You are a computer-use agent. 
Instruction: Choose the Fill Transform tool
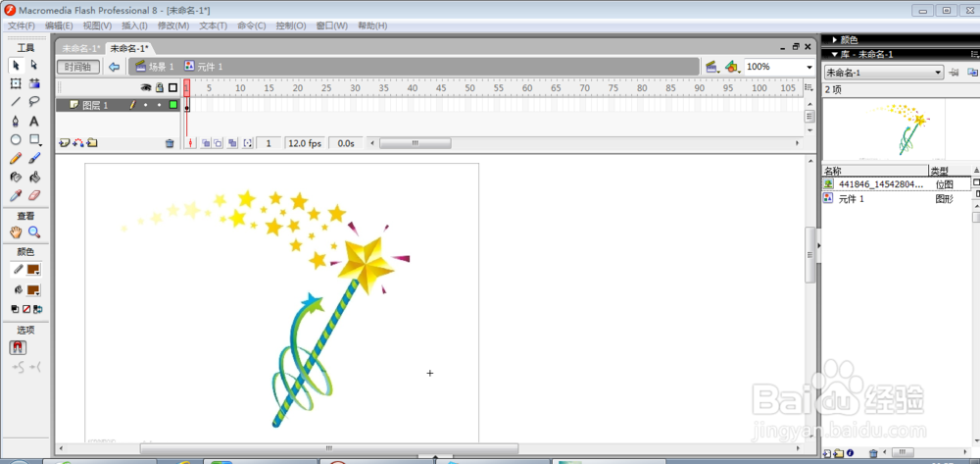click(34, 83)
